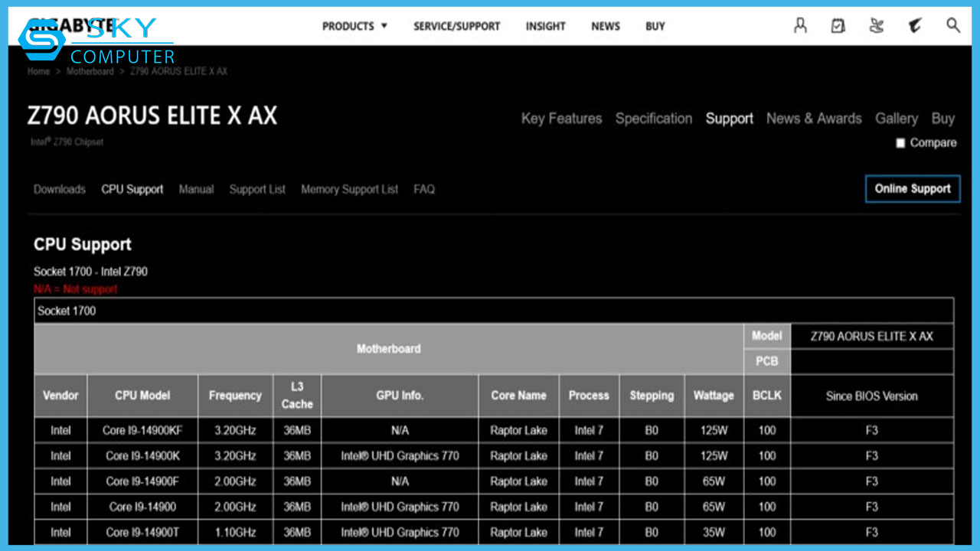Open the FAQ sub-tab
This screenshot has height=551, width=980.
pyautogui.click(x=424, y=189)
